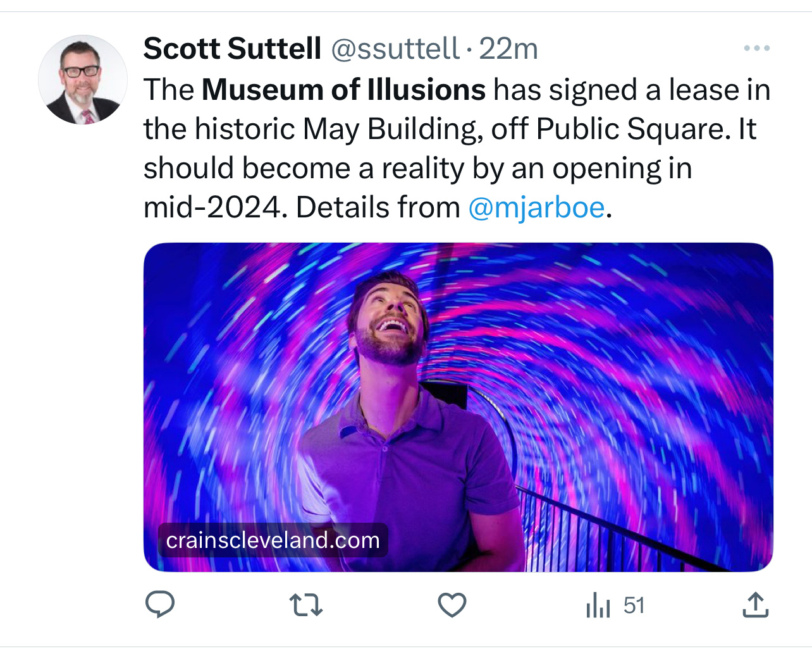Follow the @mjarboe mention link
812x656 pixels.
(x=536, y=207)
